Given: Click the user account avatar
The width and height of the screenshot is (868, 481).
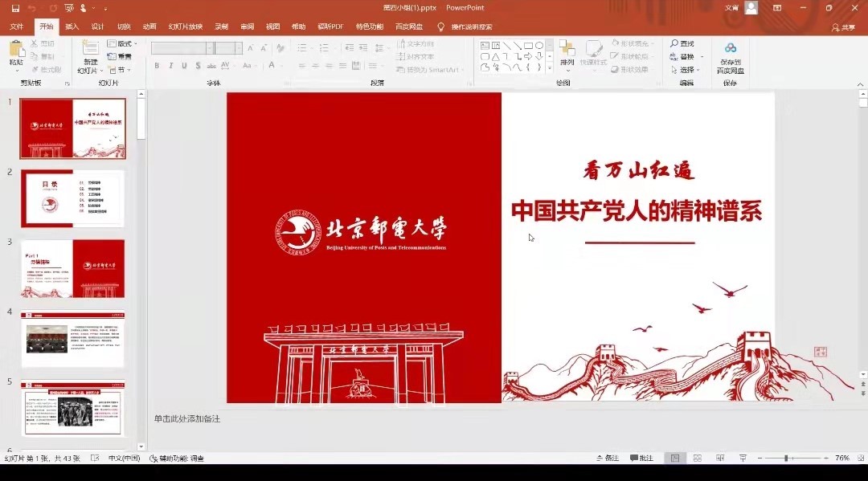Looking at the screenshot, I should click(x=751, y=8).
